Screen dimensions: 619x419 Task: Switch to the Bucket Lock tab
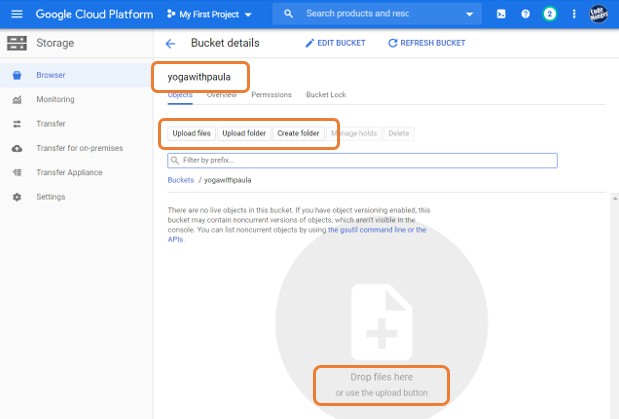(x=326, y=95)
